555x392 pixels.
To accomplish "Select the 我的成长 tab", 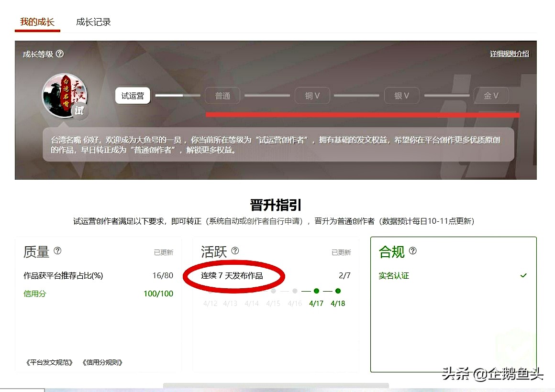I will [37, 22].
